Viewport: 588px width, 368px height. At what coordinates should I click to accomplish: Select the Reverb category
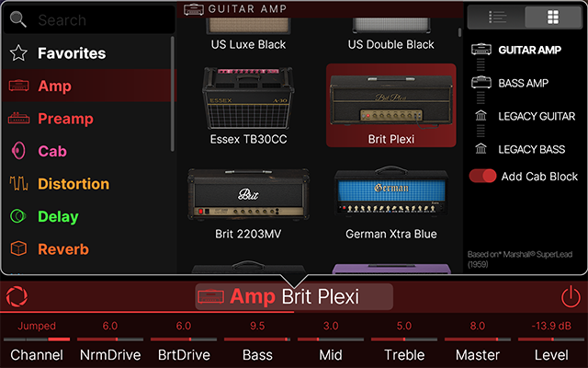[x=88, y=248]
